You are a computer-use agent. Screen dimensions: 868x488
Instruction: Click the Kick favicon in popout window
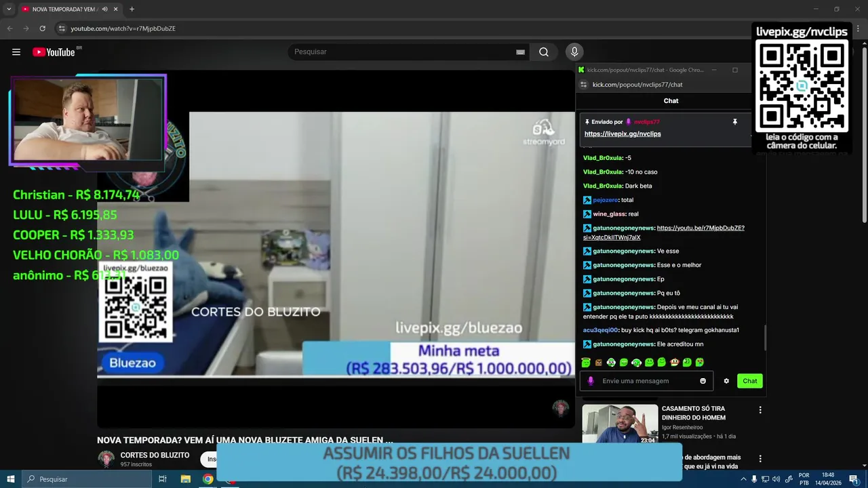[x=581, y=70]
